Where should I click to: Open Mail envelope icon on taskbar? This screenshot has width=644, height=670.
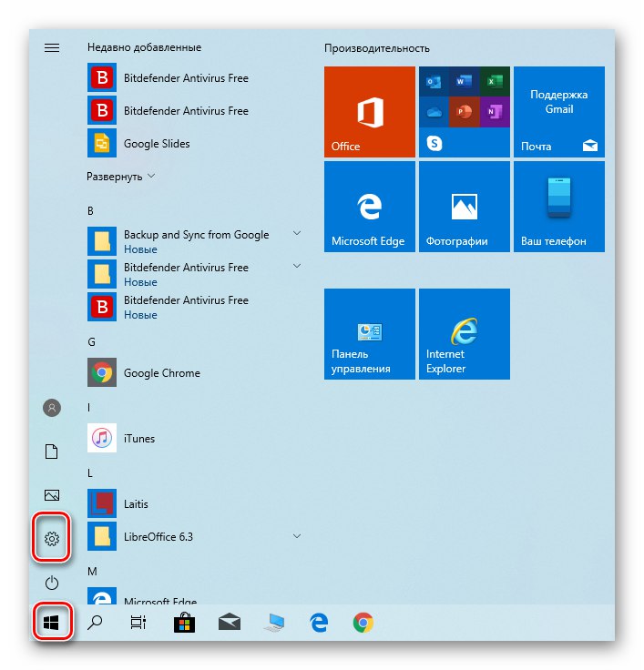click(x=230, y=623)
